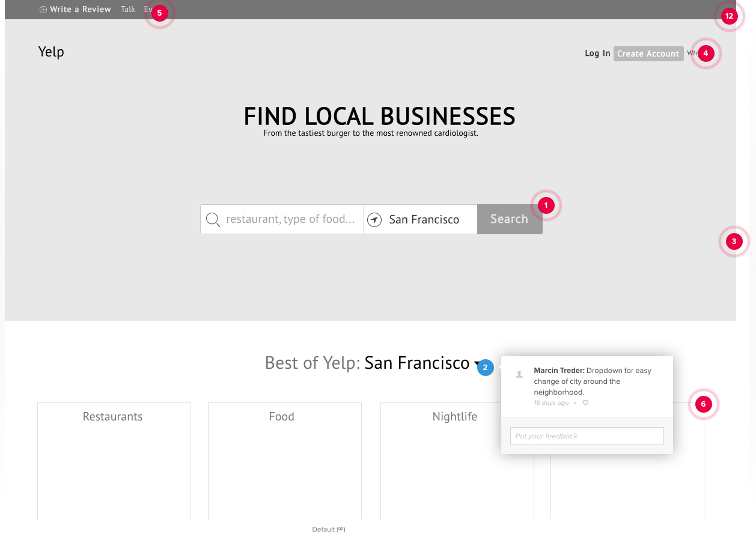Open comment marker number 12
Screen dimensions: 756x540
(729, 16)
